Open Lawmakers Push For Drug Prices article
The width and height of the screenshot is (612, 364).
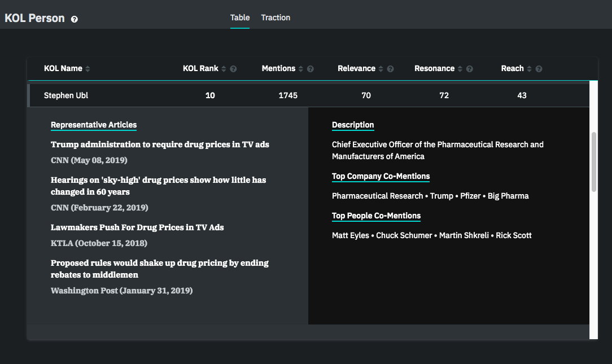[x=137, y=227]
